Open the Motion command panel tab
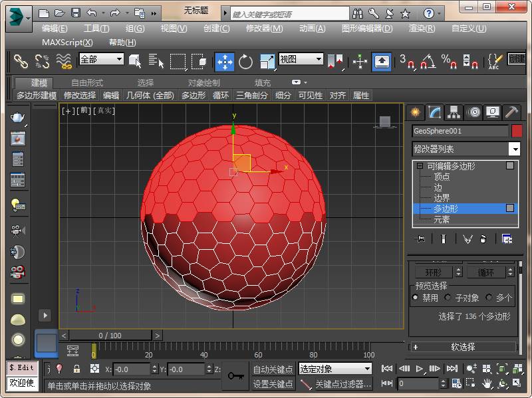The image size is (532, 398). pyautogui.click(x=474, y=112)
